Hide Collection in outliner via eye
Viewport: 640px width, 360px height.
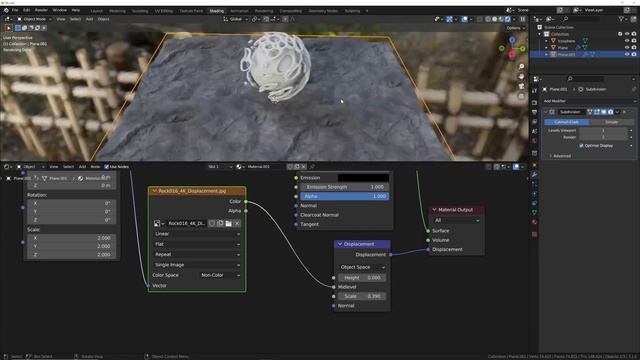(x=627, y=34)
